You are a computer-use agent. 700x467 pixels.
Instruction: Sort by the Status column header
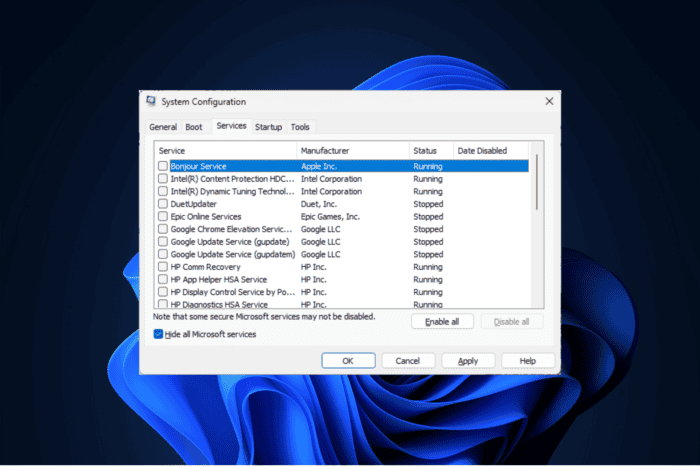point(431,150)
